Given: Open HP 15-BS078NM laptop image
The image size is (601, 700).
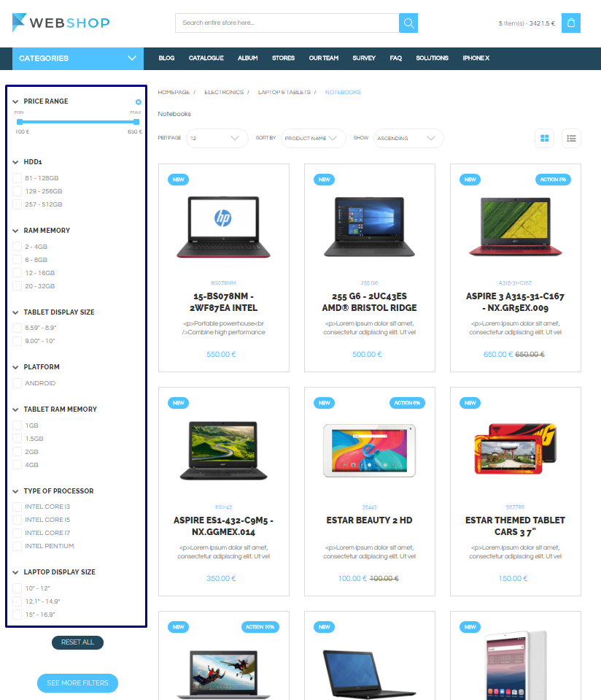Looking at the screenshot, I should [223, 227].
